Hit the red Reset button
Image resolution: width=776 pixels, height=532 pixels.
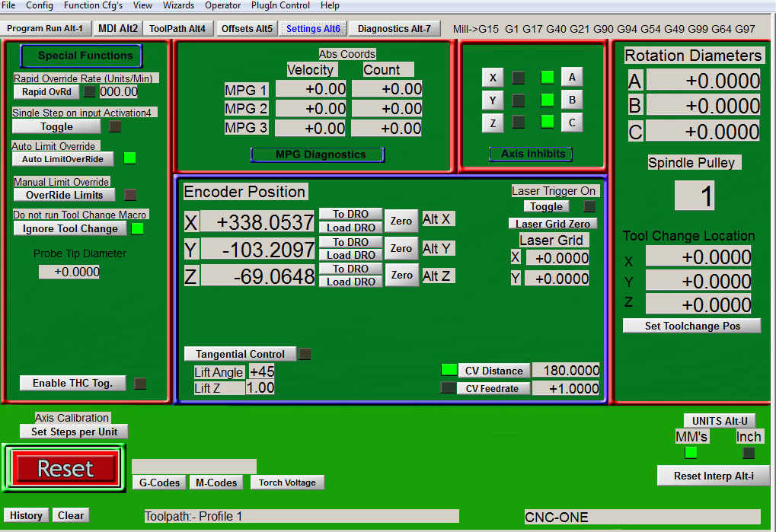coord(65,468)
